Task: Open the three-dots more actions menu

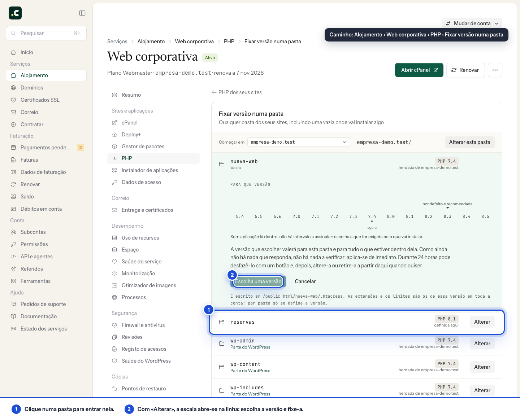Action: click(495, 70)
